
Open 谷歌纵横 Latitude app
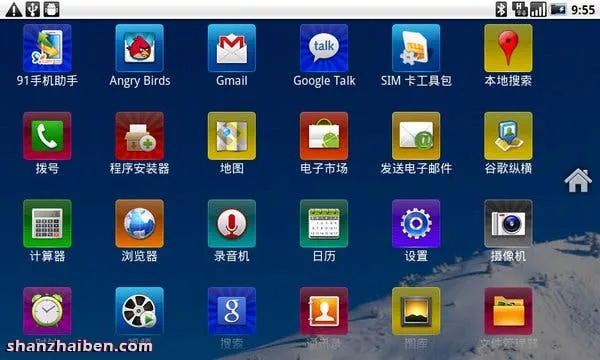pyautogui.click(x=508, y=136)
